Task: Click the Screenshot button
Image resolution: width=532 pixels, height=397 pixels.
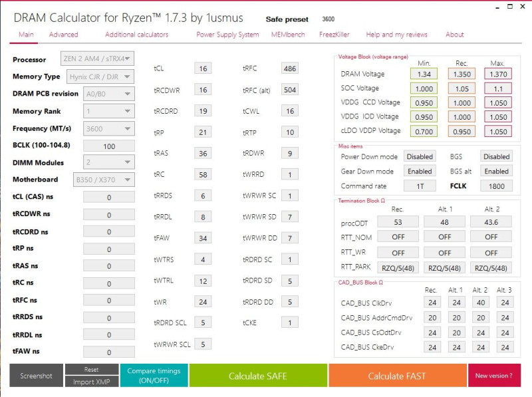Action: click(x=36, y=376)
